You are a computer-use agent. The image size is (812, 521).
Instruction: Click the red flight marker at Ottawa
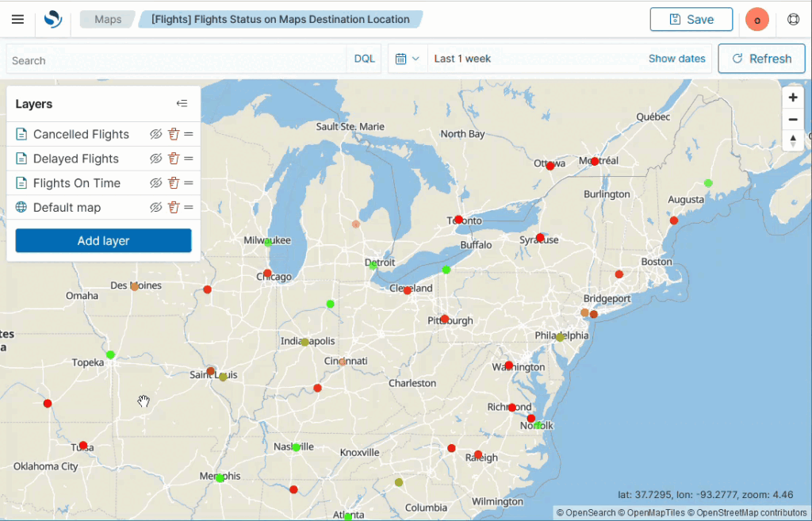point(550,166)
